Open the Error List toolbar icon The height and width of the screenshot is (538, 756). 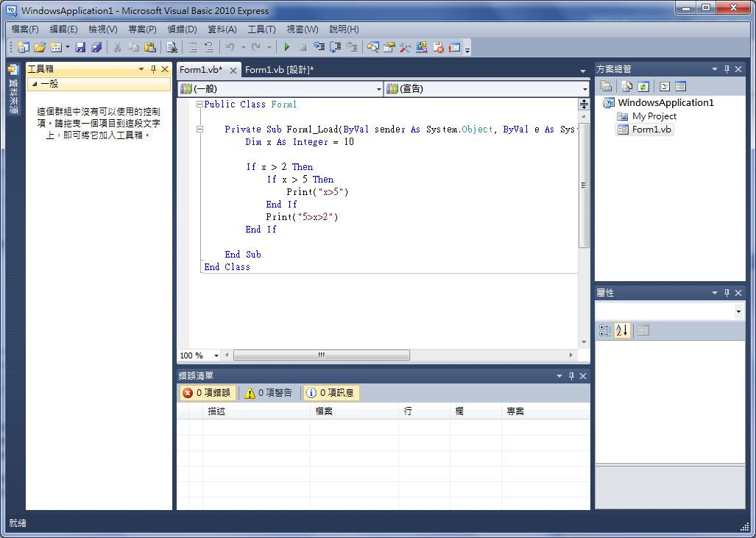click(438, 47)
